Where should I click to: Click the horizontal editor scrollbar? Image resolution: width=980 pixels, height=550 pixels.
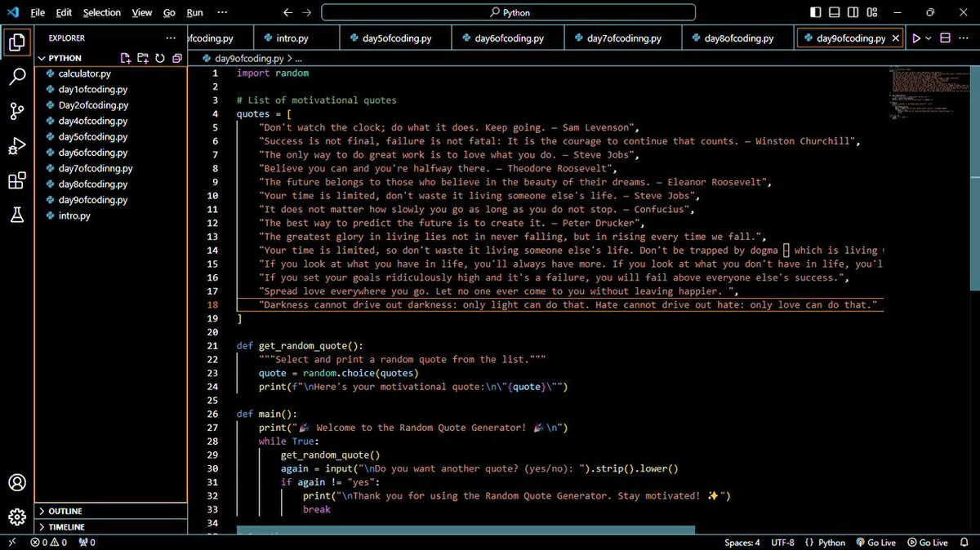point(465,530)
